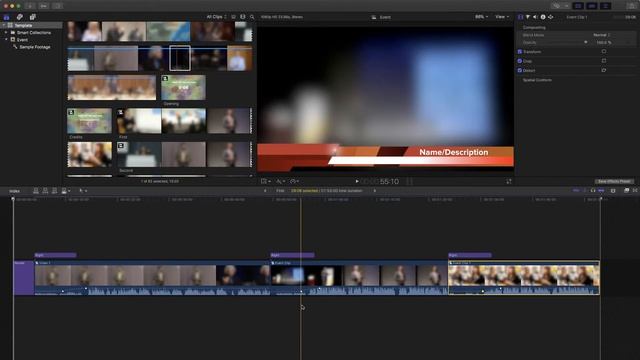Viewport: 640px width, 360px height.
Task: Go to previous timeline history arrow
Action: tap(265, 191)
